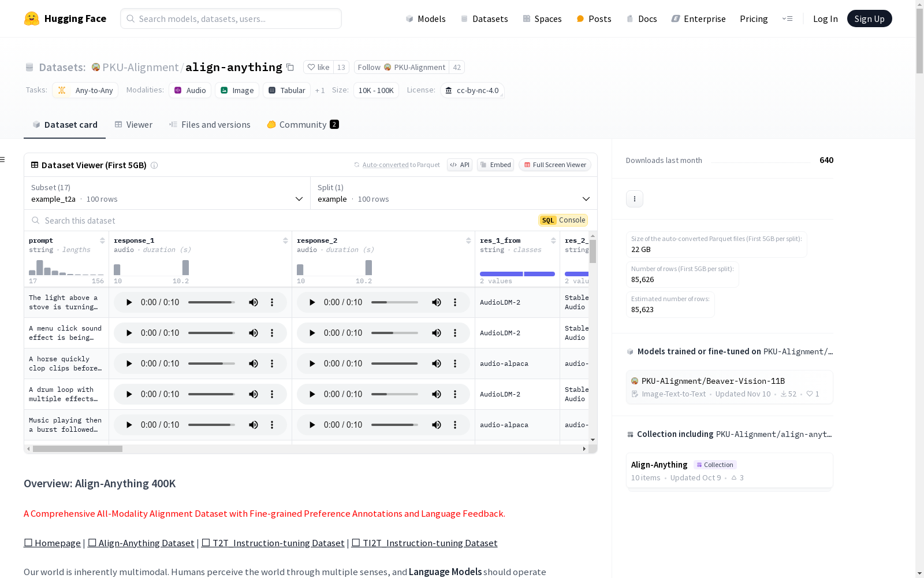Sort by the response_1 column
The height and width of the screenshot is (578, 924).
click(285, 240)
